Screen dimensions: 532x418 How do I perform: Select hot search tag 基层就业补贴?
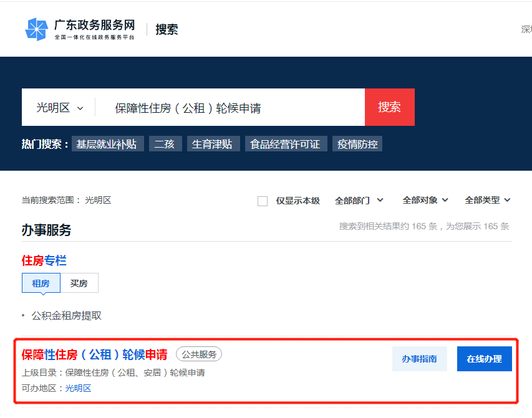[x=107, y=144]
